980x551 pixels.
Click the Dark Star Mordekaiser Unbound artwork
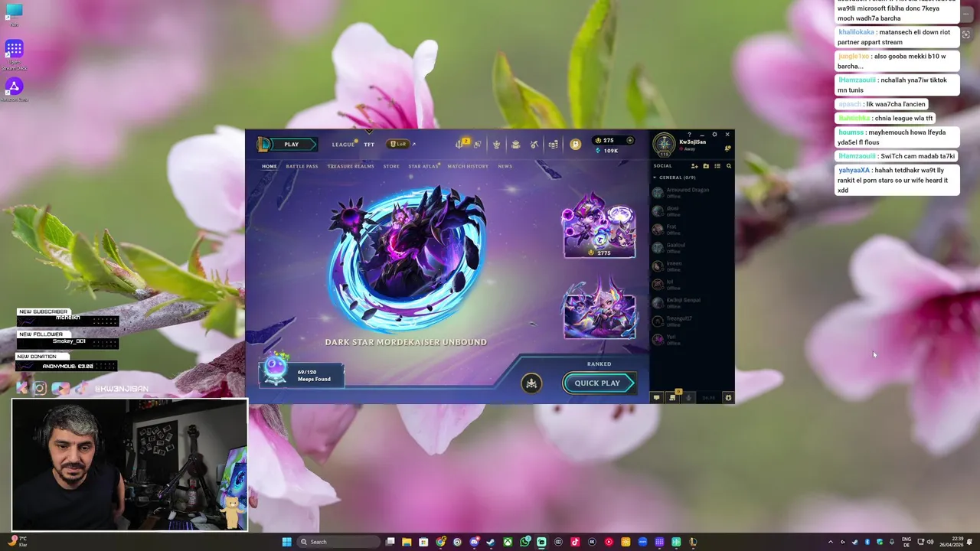point(407,257)
